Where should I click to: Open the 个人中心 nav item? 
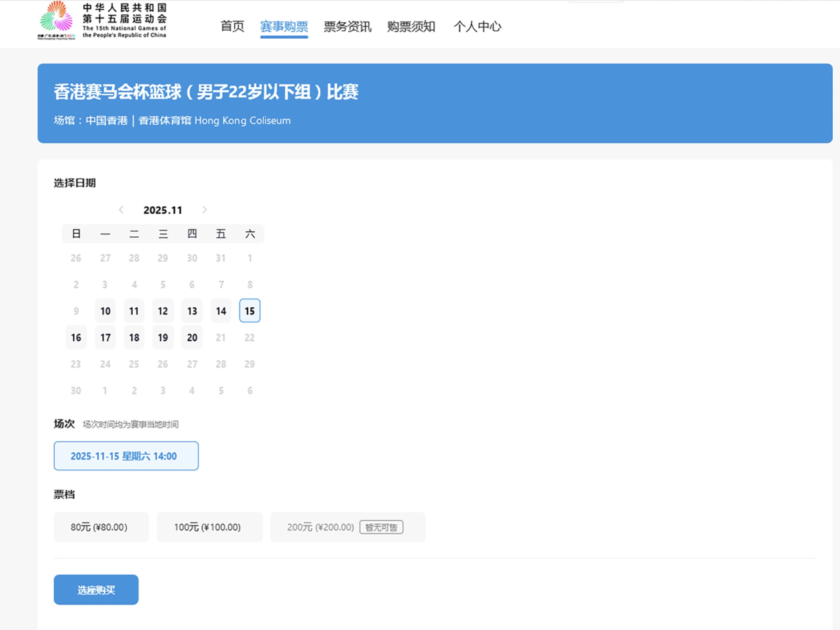pos(477,26)
